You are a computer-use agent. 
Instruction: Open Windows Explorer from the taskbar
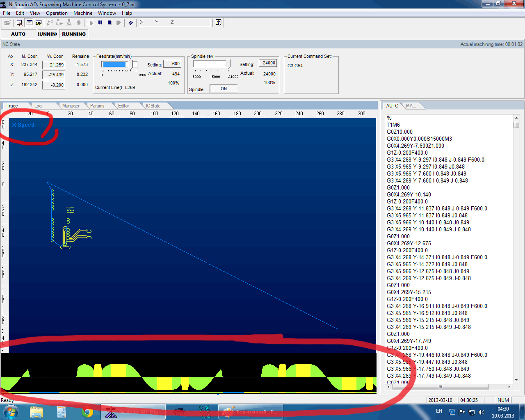pos(36,412)
